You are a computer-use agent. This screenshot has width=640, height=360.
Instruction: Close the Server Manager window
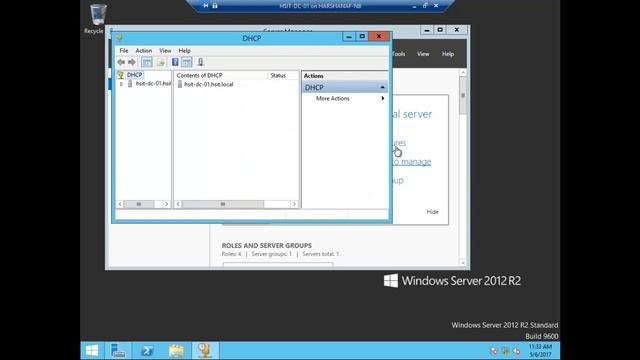tap(457, 30)
